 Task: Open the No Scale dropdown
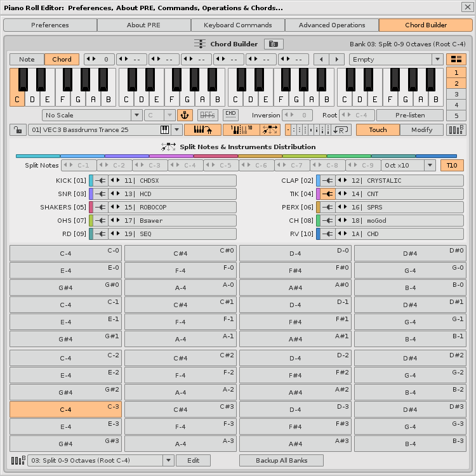tap(92, 115)
